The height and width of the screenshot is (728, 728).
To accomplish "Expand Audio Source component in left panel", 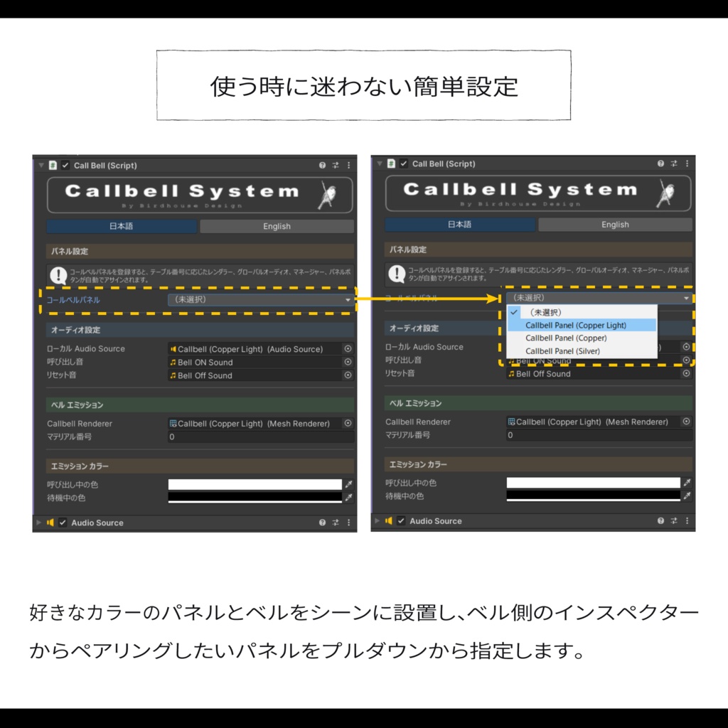I will point(39,523).
